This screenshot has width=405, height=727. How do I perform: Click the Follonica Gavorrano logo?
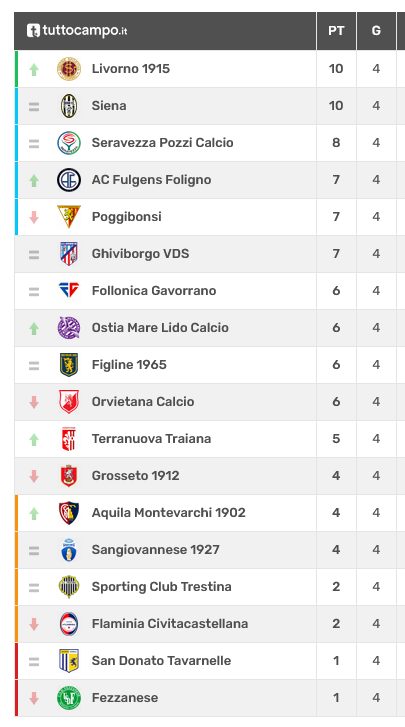tap(69, 290)
